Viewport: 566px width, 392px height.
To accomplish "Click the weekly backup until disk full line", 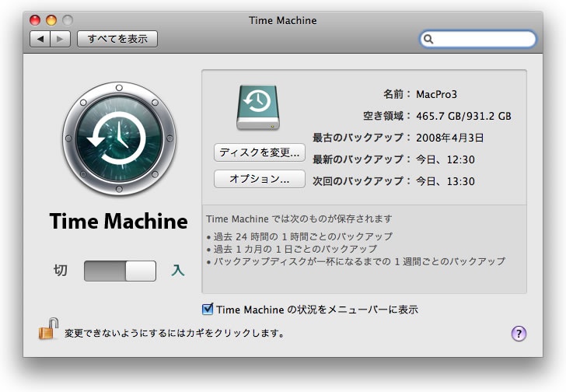I will (356, 261).
